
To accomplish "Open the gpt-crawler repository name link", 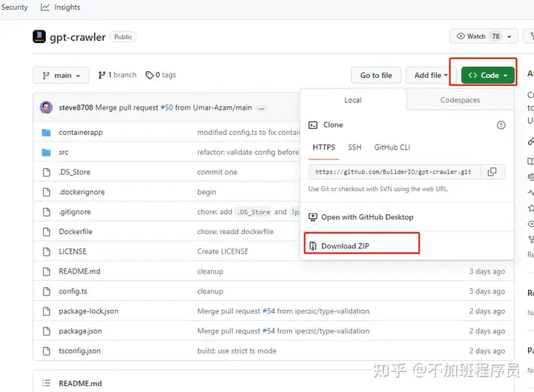I will 78,37.
